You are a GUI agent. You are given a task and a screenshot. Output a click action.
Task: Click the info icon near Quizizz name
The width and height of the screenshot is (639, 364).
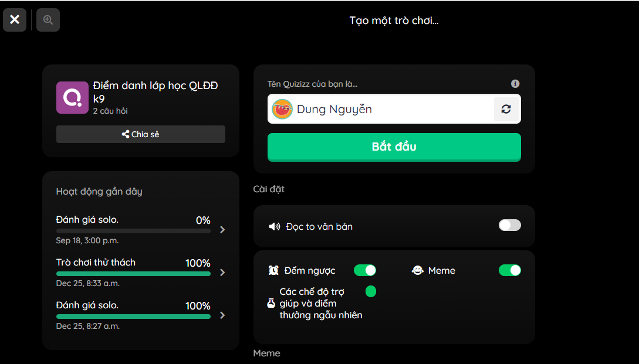point(515,84)
